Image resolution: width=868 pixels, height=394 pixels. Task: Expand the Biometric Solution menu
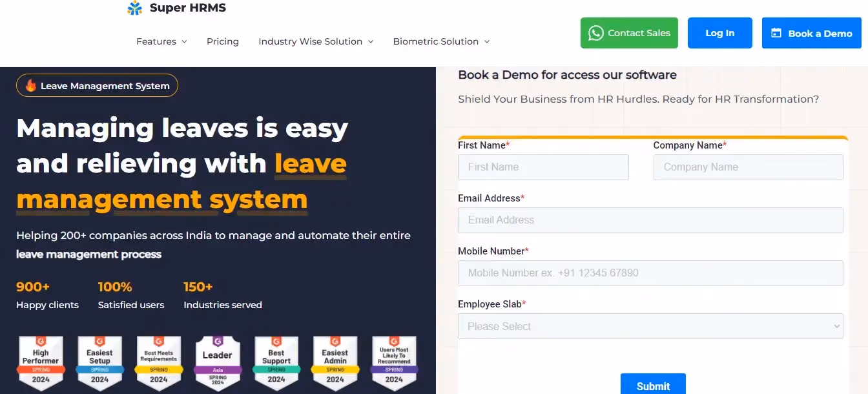pos(441,41)
